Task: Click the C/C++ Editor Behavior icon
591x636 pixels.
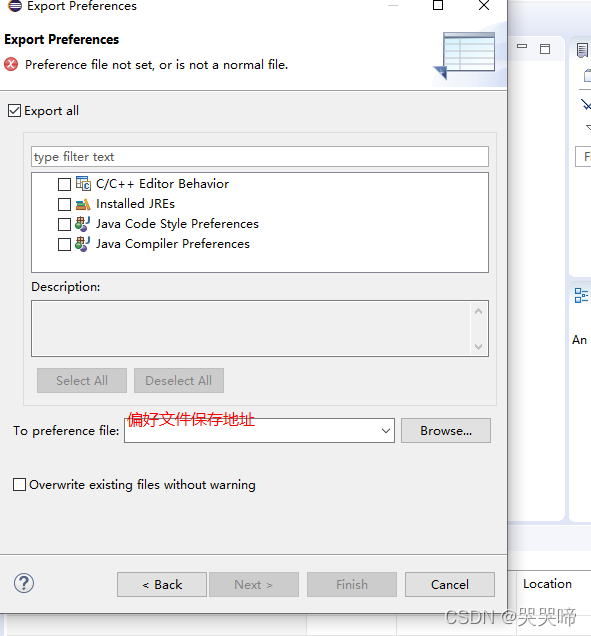Action: (83, 184)
